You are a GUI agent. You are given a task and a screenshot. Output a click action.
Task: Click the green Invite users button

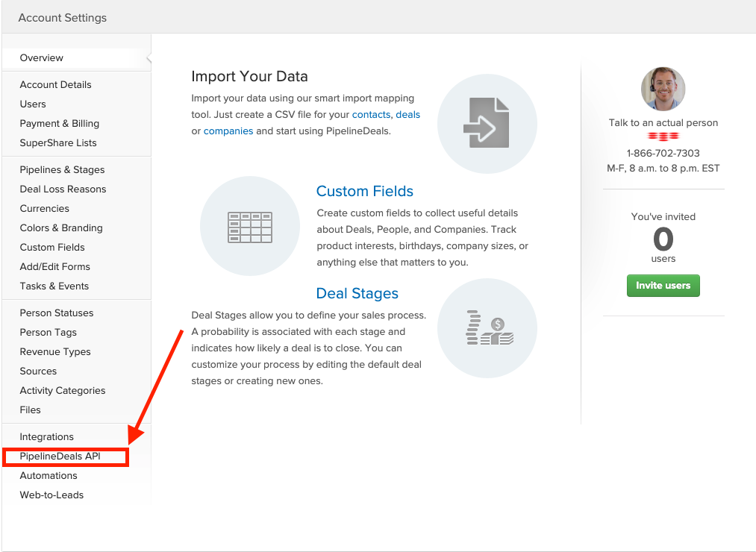663,286
